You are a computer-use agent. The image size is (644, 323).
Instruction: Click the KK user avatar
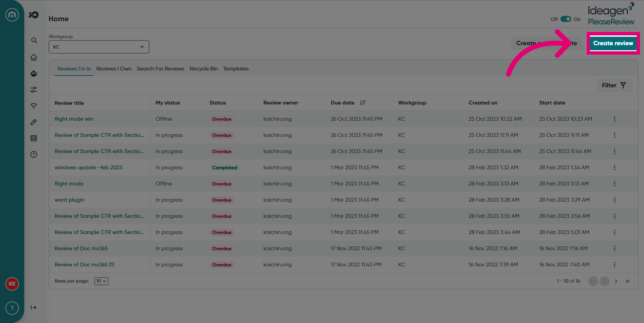tap(12, 284)
